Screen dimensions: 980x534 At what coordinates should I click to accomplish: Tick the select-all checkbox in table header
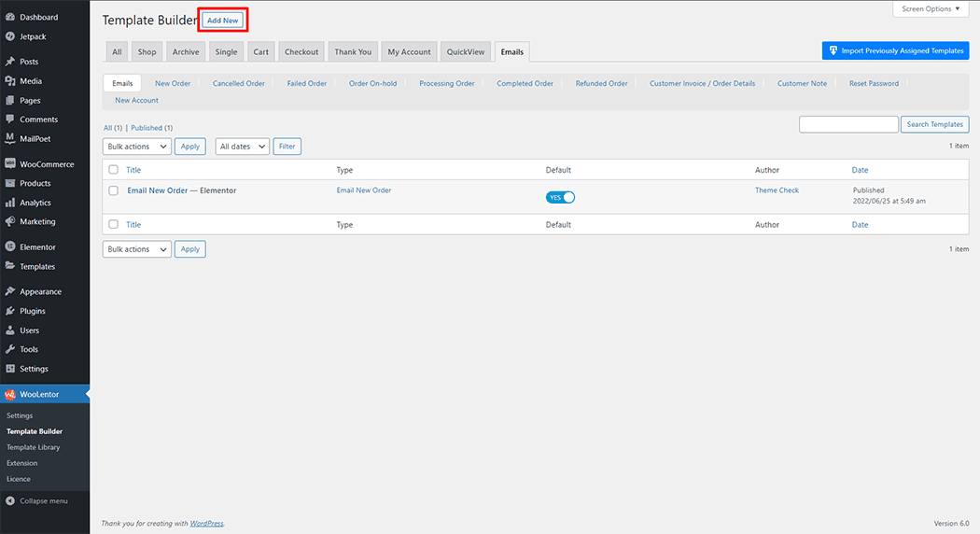[114, 170]
